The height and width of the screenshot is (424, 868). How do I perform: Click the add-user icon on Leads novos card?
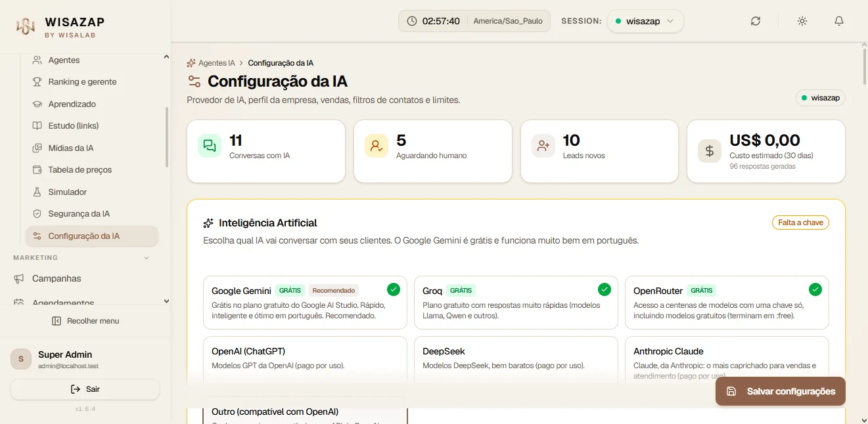[x=543, y=146]
